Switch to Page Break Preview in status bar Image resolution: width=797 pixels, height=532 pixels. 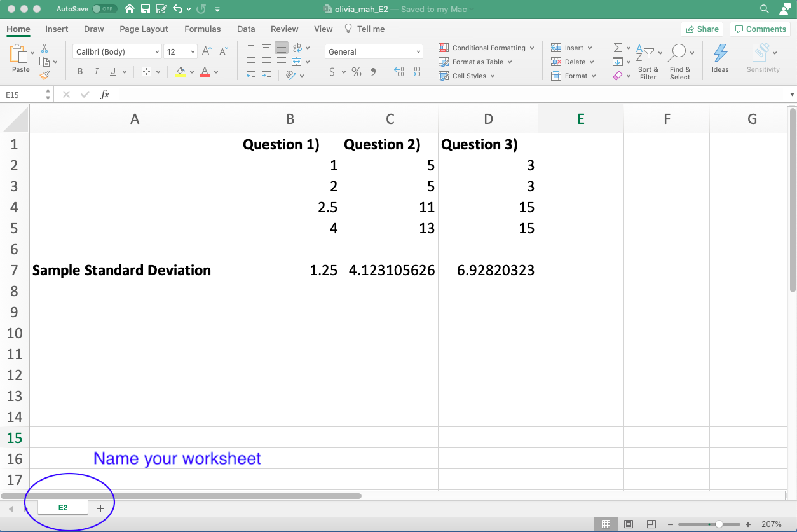tap(651, 524)
